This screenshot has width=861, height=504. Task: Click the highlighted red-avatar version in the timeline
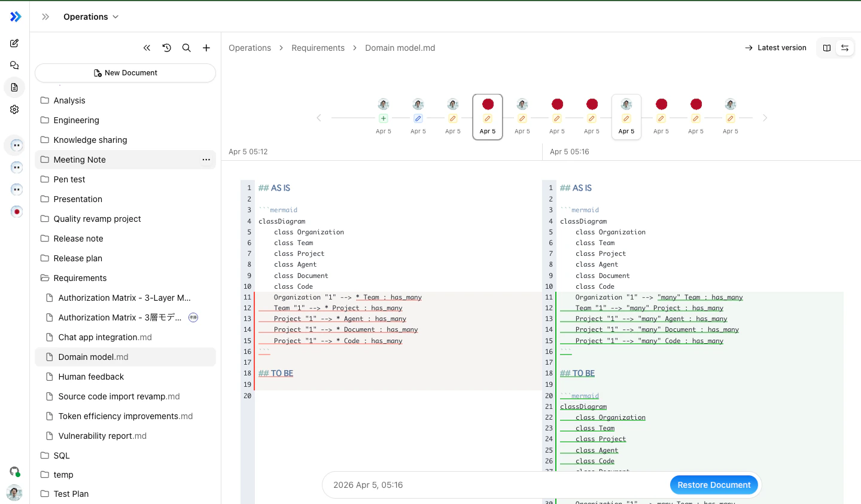(488, 117)
